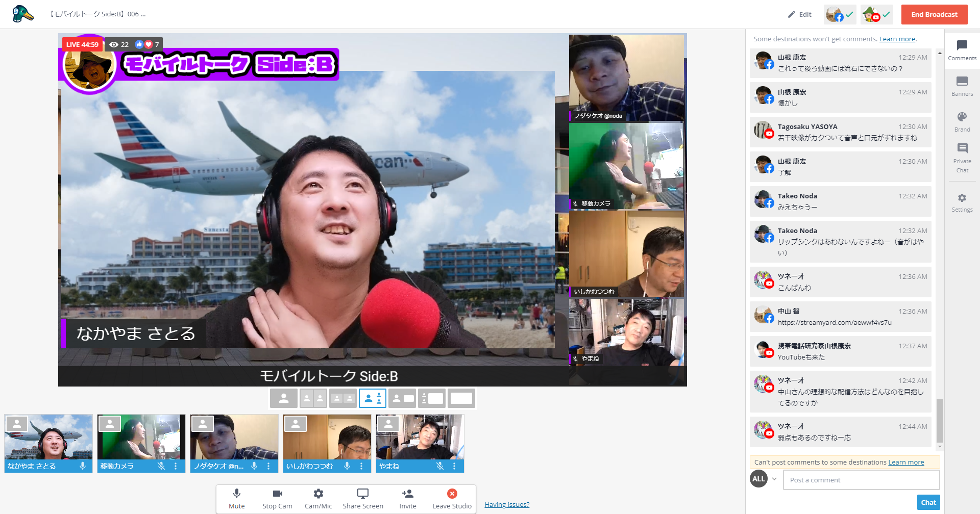Screen dimensions: 980x514
Task: Select the single-person solo layout
Action: 284,398
